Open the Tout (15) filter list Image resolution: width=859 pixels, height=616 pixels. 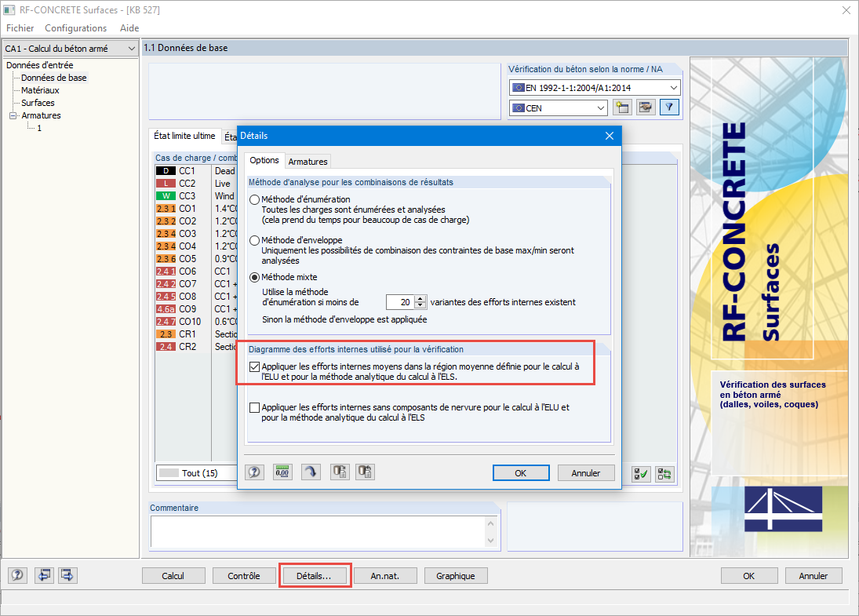(197, 473)
